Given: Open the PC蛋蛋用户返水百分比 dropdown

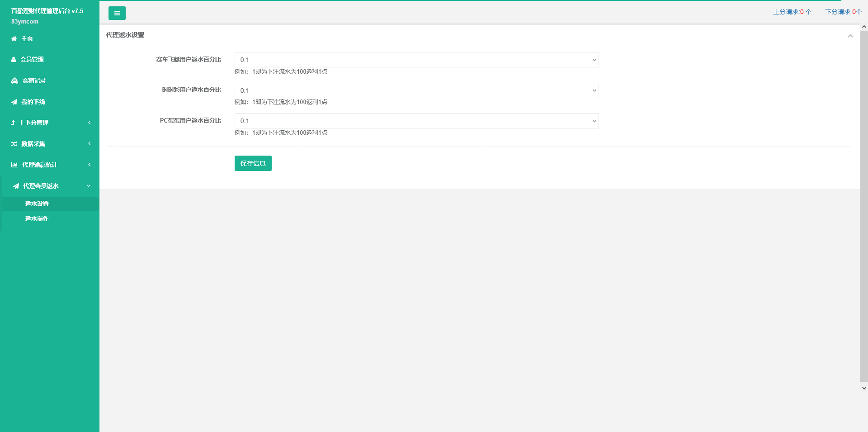Looking at the screenshot, I should tap(416, 121).
